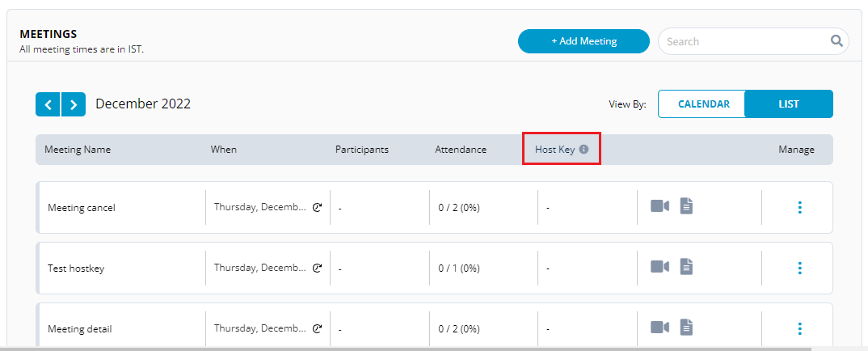
Task: Go to the previous month
Action: (x=48, y=104)
